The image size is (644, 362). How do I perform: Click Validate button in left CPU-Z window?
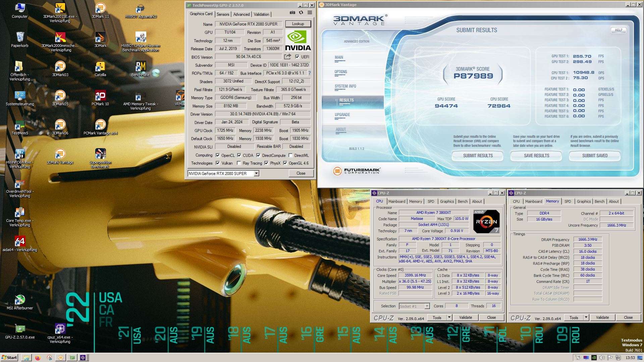[465, 317]
